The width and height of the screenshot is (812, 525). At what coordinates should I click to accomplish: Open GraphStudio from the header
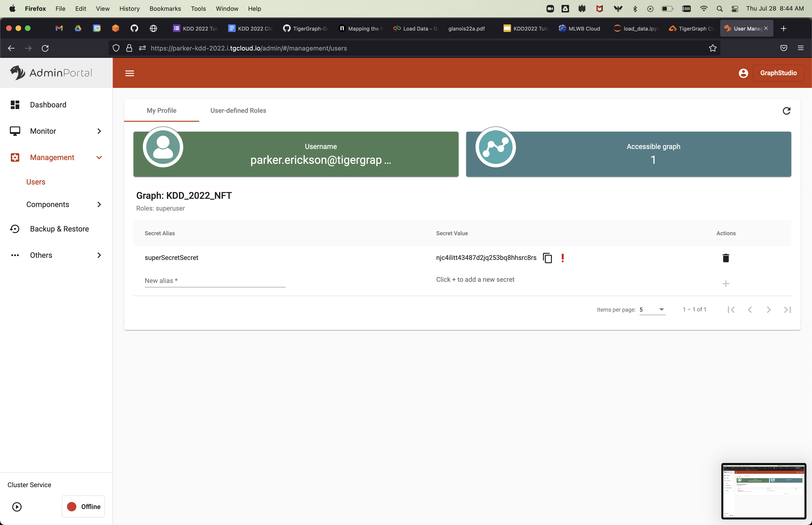click(778, 73)
